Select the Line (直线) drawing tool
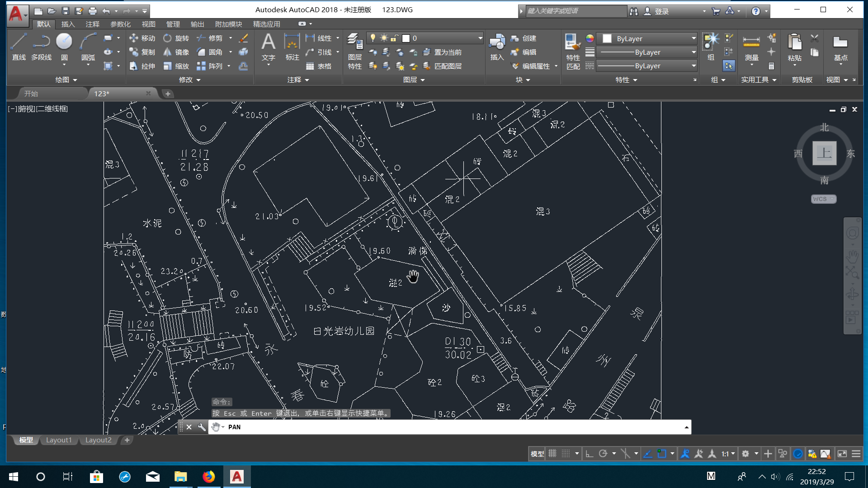 point(19,46)
